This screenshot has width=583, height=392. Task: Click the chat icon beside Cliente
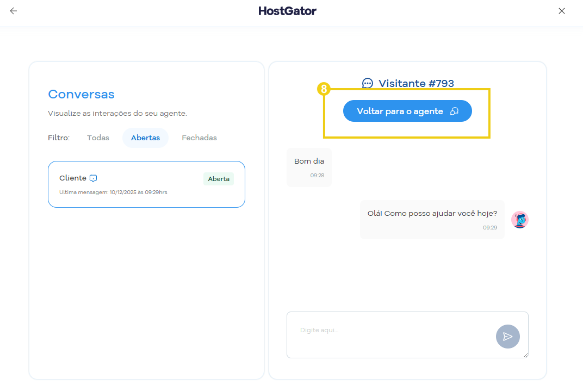[x=94, y=178]
